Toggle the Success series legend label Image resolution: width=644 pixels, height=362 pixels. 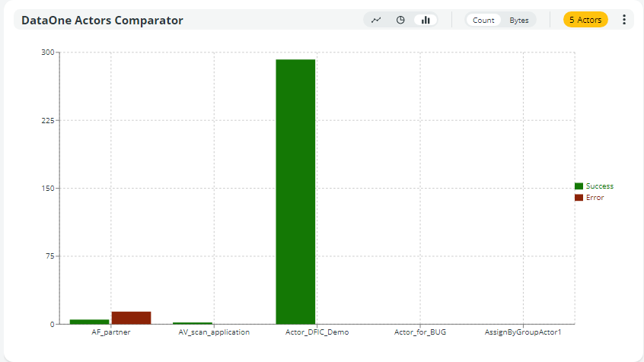[600, 186]
